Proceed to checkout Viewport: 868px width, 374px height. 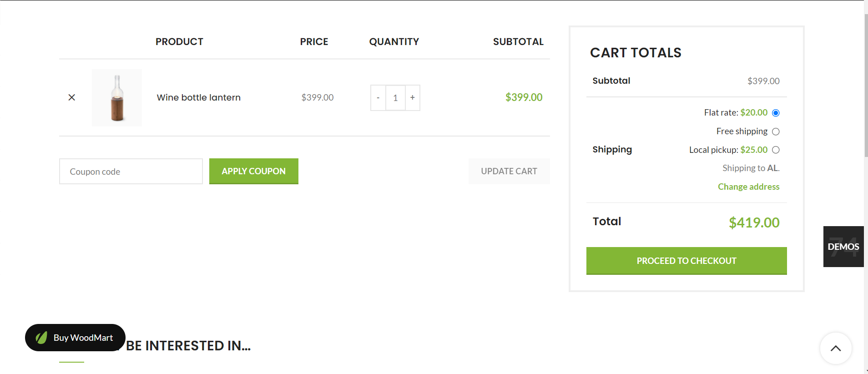point(686,261)
